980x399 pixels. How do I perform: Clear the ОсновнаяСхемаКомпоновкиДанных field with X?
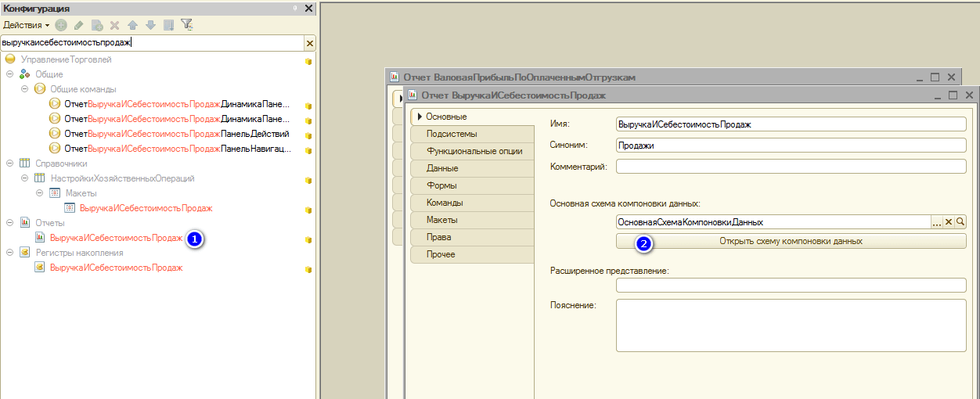[x=949, y=222]
